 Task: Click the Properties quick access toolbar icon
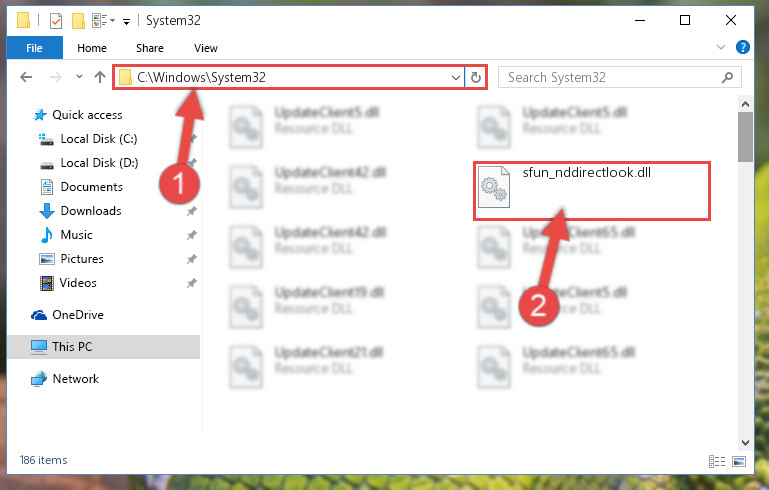(x=56, y=21)
